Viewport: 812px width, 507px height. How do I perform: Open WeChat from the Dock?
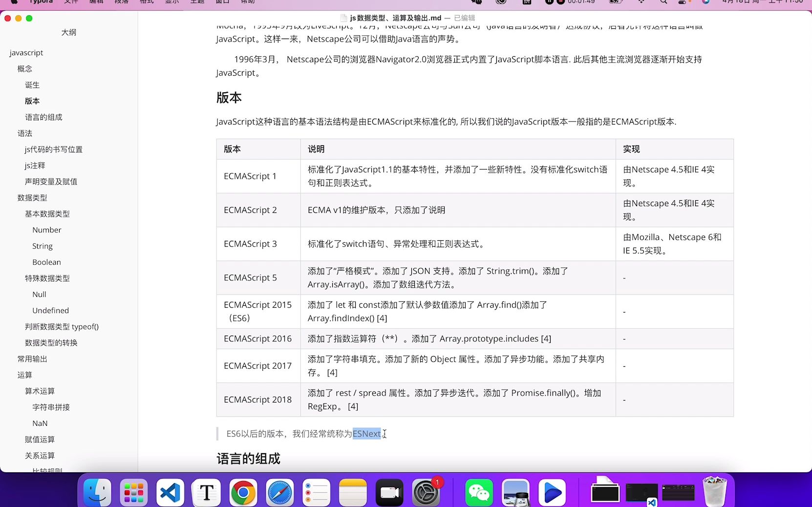(x=479, y=492)
